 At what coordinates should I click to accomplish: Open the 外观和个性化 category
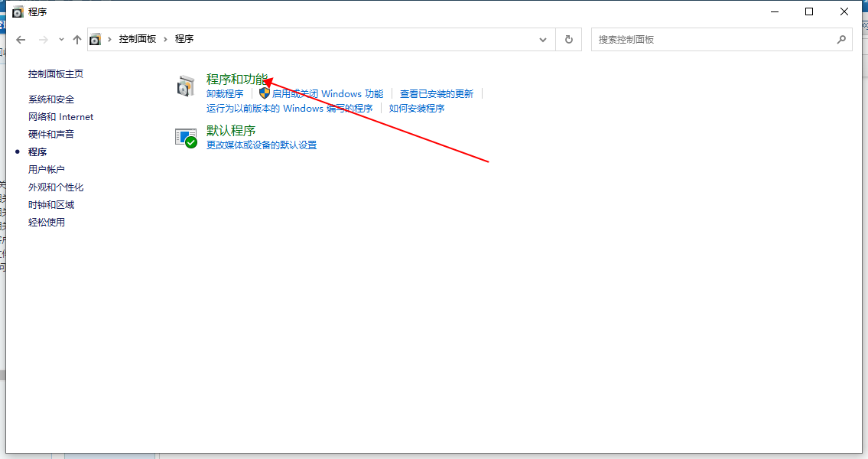tap(56, 187)
